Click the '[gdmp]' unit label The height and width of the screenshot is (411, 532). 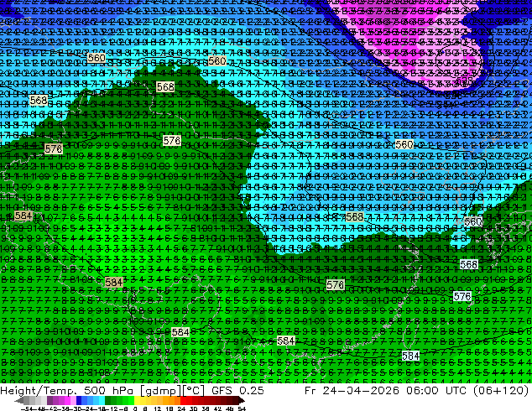point(159,391)
